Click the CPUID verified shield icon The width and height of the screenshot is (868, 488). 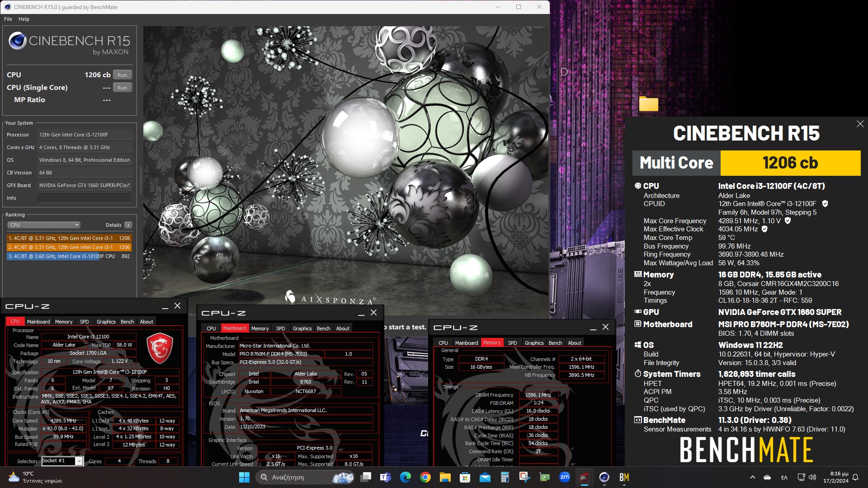point(825,204)
